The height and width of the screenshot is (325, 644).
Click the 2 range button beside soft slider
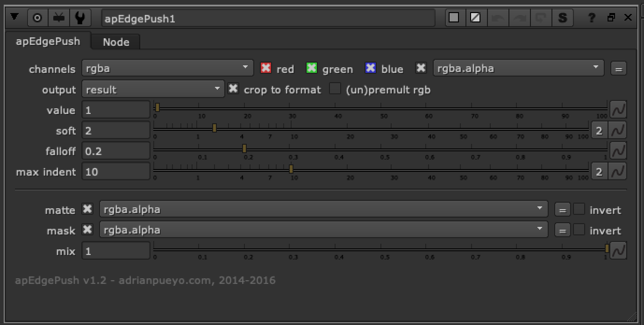click(599, 130)
